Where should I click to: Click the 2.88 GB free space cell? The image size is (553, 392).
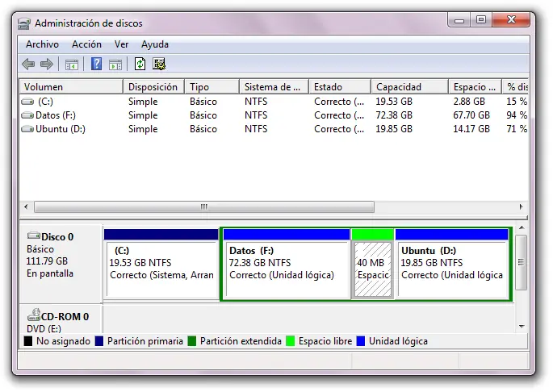click(469, 102)
